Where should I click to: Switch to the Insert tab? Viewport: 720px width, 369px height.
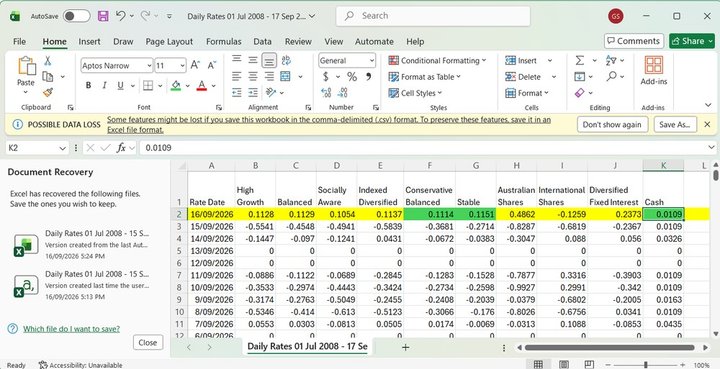pos(89,41)
